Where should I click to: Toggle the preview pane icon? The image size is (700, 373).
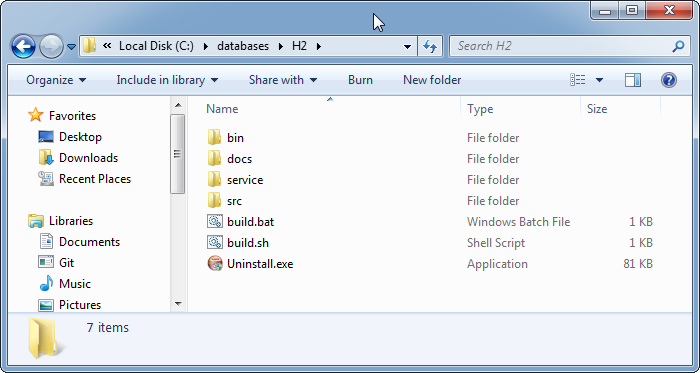[x=633, y=80]
